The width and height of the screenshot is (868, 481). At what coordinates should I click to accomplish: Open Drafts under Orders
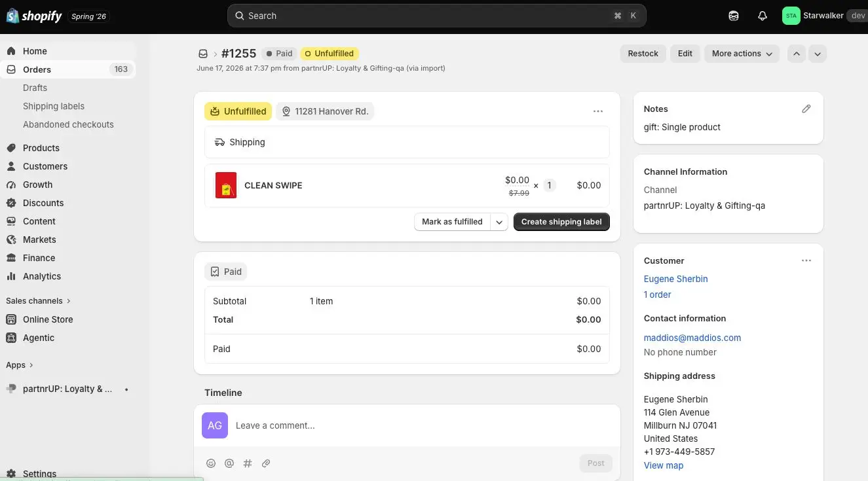click(35, 88)
